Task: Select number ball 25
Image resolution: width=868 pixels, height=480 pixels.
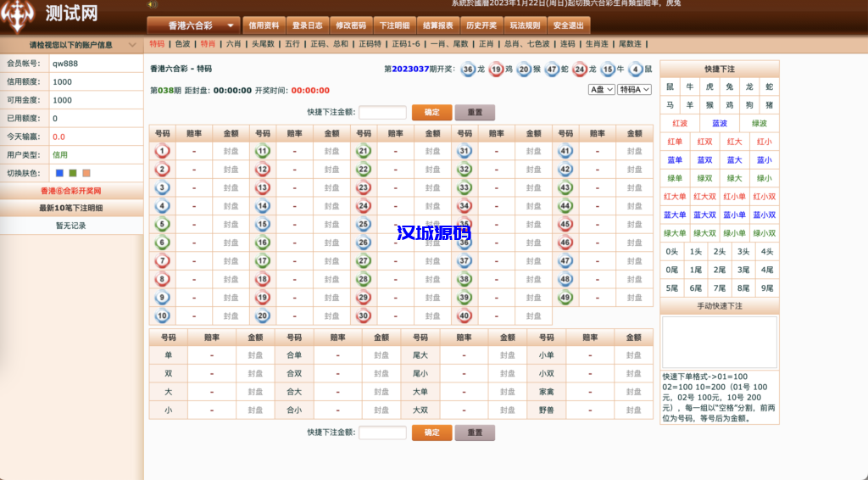Action: [363, 224]
